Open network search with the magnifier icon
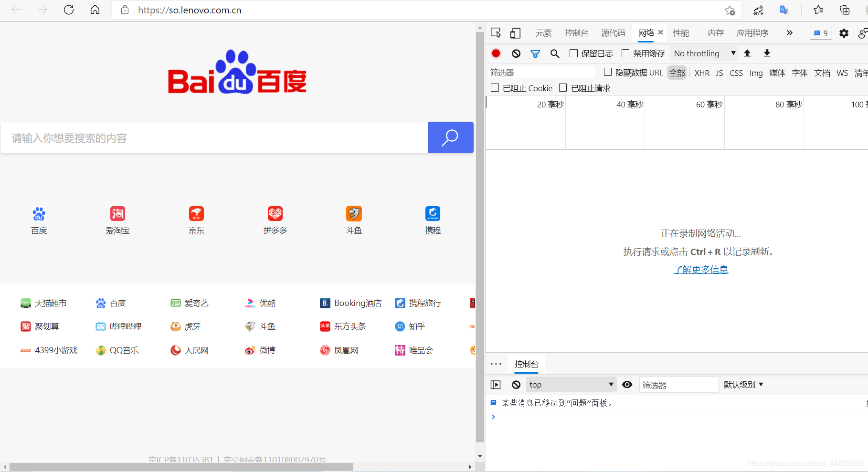The image size is (868, 472). point(555,53)
